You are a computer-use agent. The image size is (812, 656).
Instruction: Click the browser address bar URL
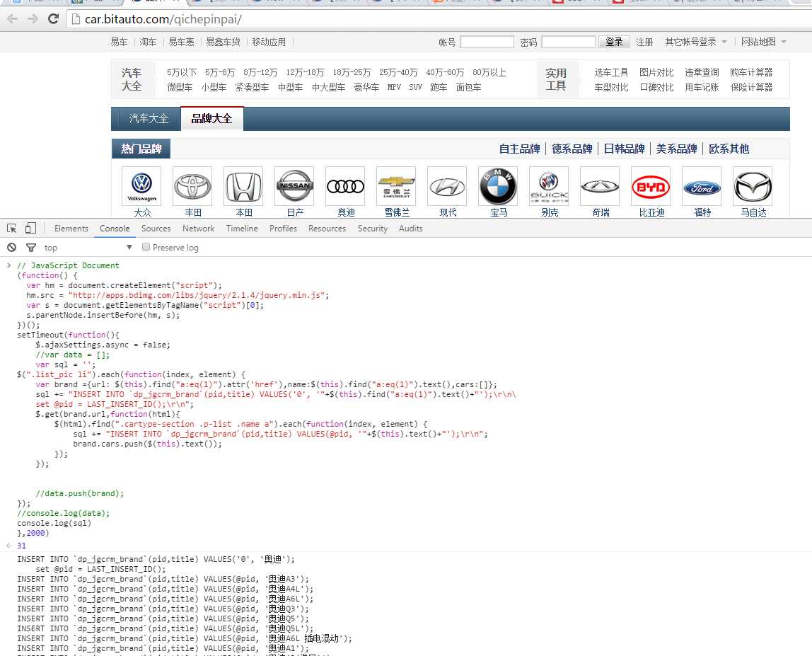tap(163, 20)
